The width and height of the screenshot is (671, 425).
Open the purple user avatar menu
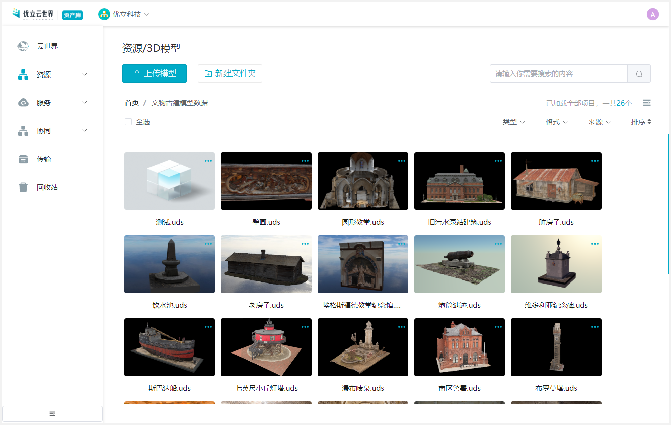click(653, 14)
